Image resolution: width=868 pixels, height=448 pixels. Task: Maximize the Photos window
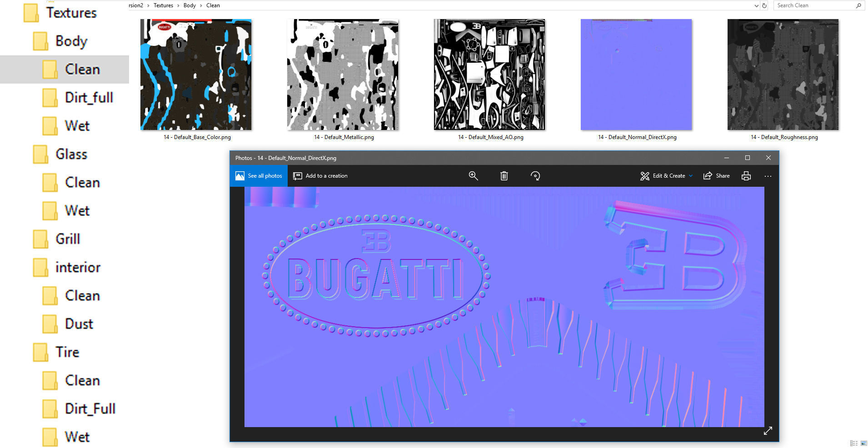click(x=748, y=158)
